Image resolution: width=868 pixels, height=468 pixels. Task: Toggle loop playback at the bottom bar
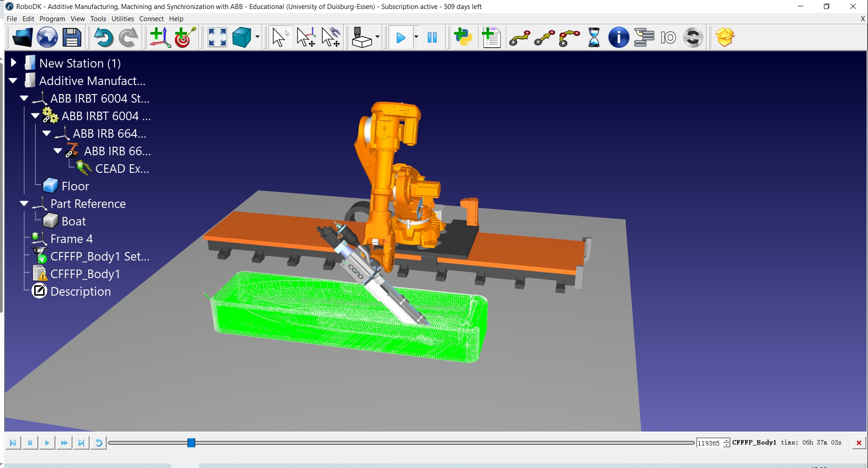pyautogui.click(x=98, y=443)
